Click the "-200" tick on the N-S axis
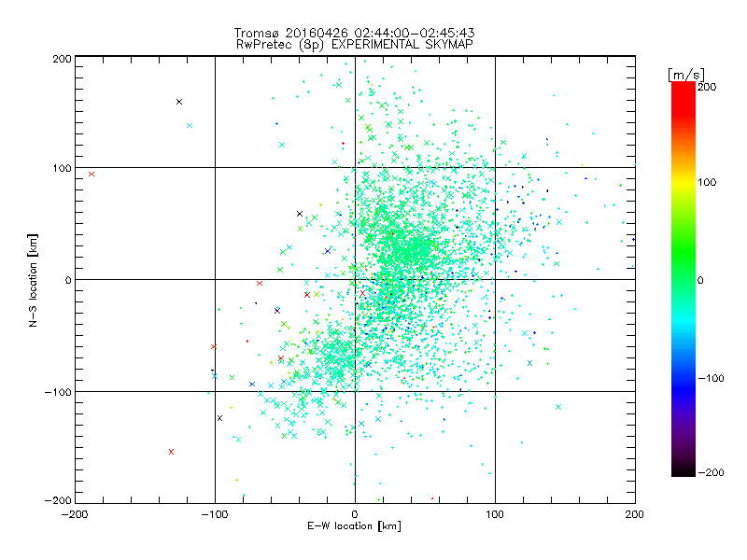747x560 pixels. [58, 500]
